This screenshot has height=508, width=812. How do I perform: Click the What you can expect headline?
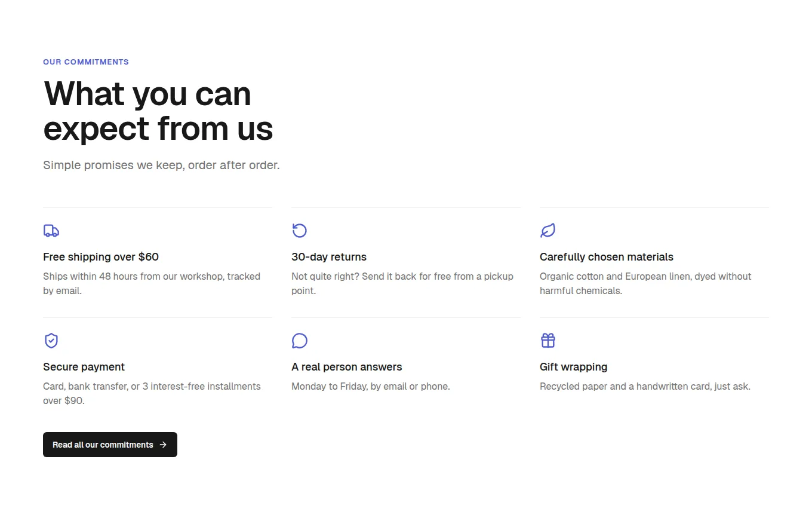tap(158, 111)
